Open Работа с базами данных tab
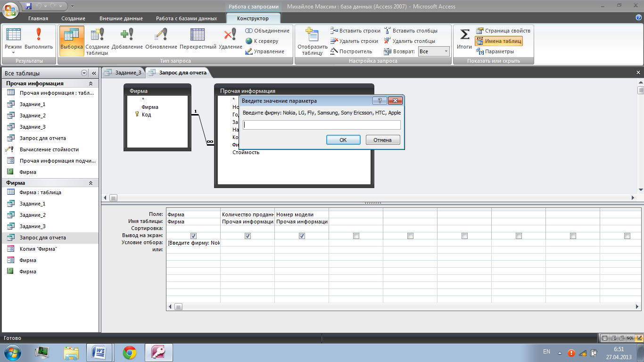644x362 pixels. (x=187, y=18)
